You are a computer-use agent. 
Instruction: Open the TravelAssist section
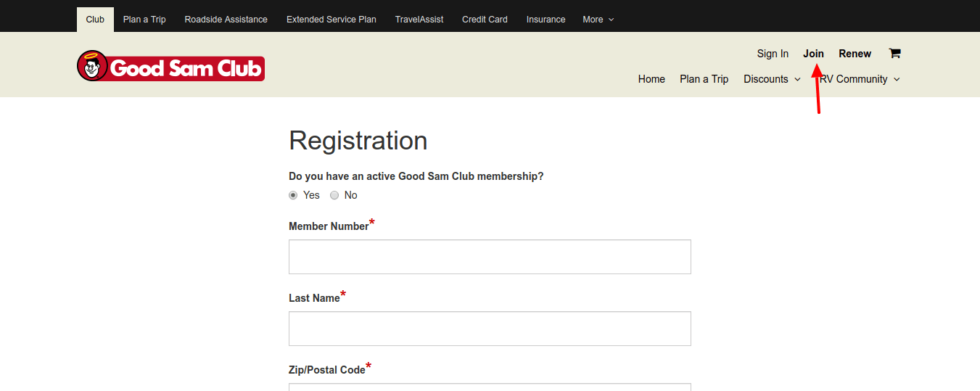(419, 20)
